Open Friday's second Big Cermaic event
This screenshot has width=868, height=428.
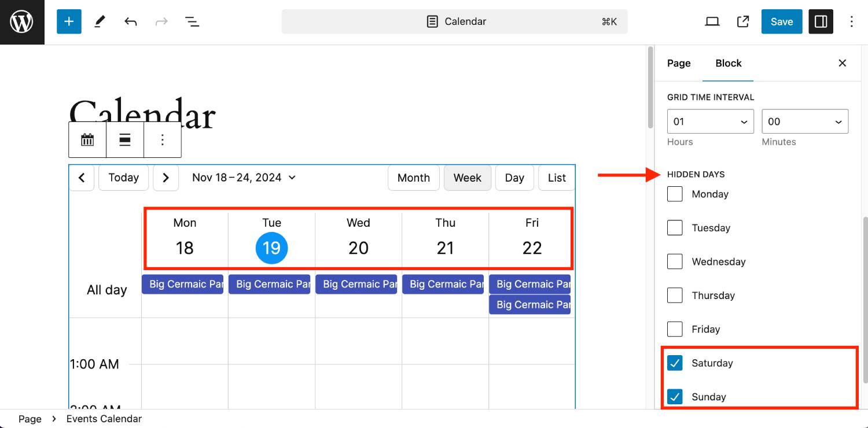(529, 305)
